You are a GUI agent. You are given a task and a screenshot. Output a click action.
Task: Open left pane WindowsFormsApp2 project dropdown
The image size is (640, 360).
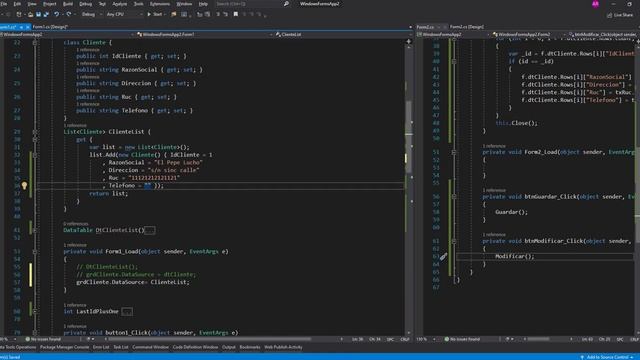67,35
